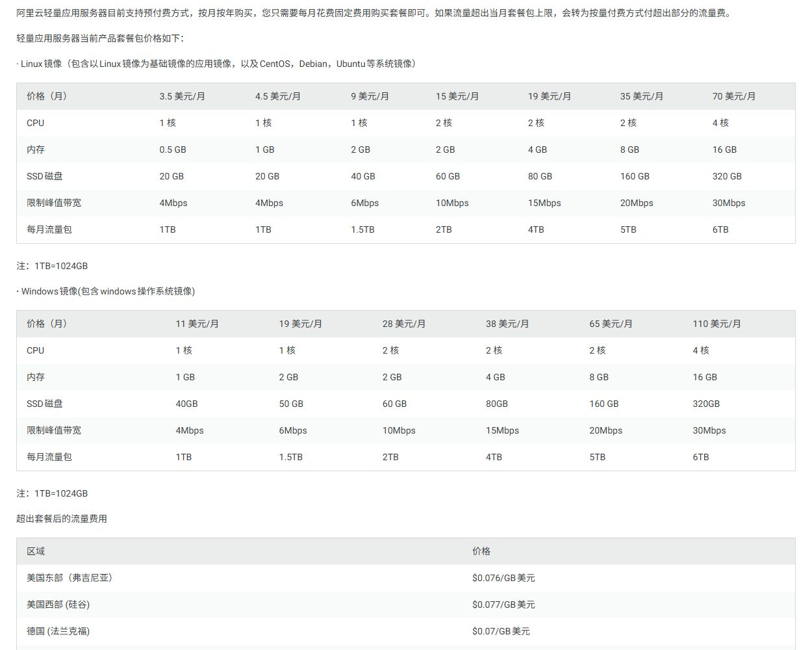Click '限制峰值带宽' row label in Linux table

54,203
